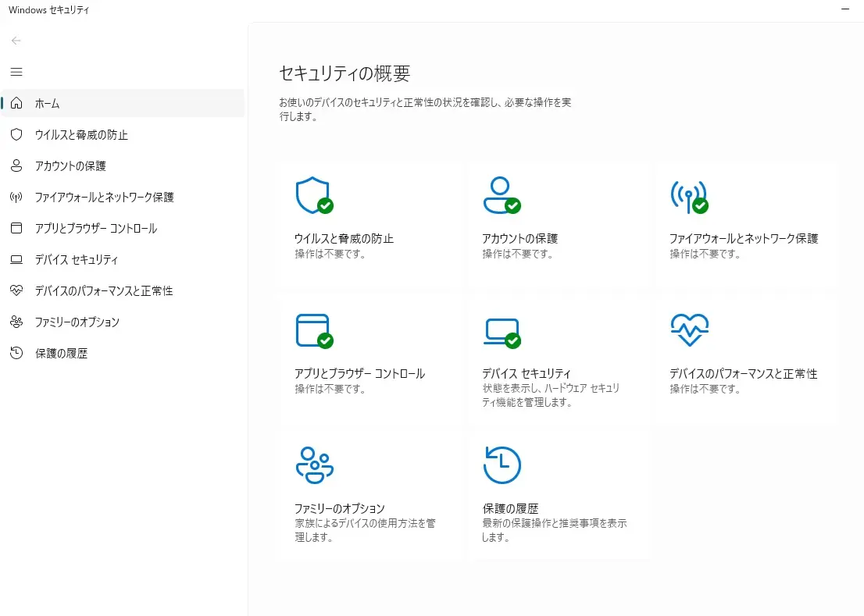Image resolution: width=864 pixels, height=616 pixels.
Task: Open デバイス セキュリティ from the sidebar
Action: point(123,259)
